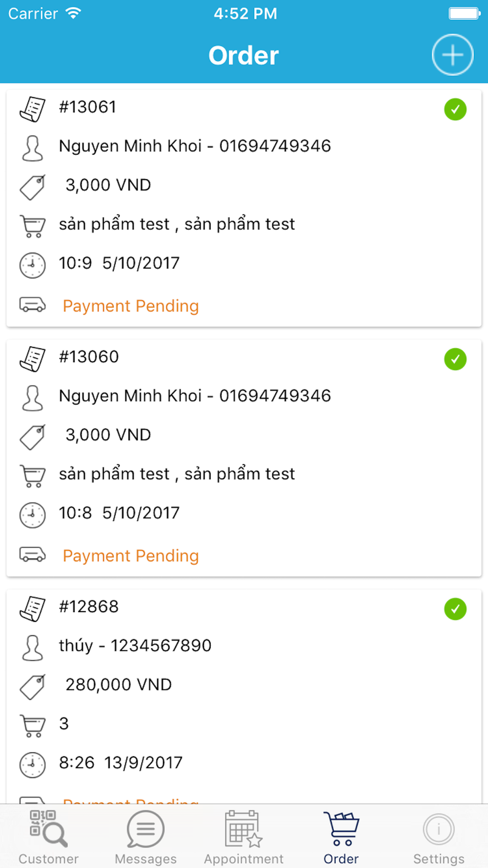Open Payment Pending status of order #13060
488x868 pixels.
131,556
